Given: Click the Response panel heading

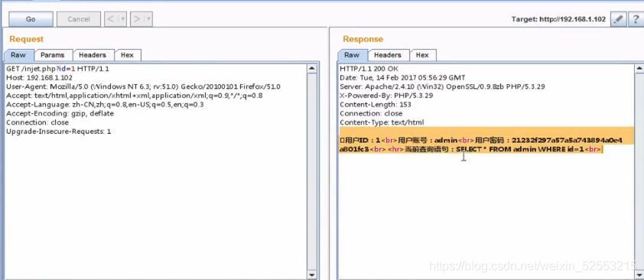Looking at the screenshot, I should point(363,39).
